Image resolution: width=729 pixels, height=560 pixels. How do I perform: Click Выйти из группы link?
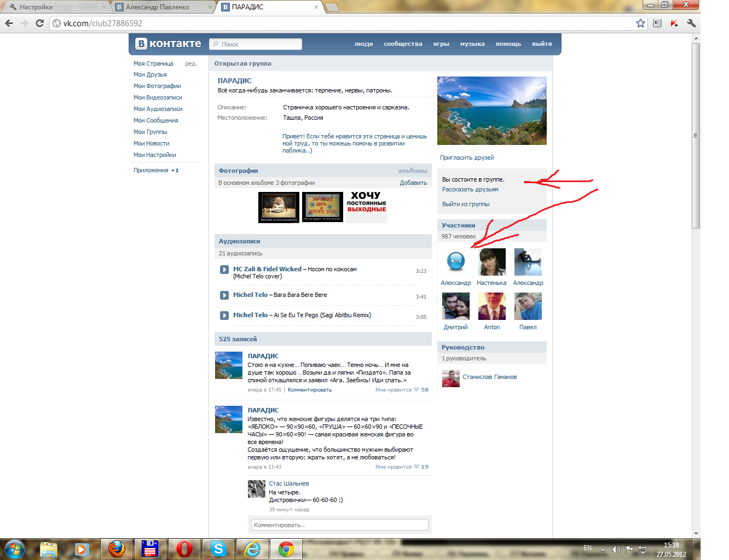466,204
